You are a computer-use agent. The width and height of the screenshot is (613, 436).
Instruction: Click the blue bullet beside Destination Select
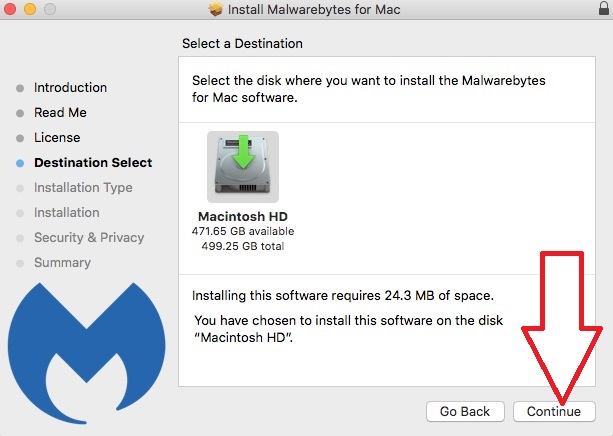tap(20, 163)
